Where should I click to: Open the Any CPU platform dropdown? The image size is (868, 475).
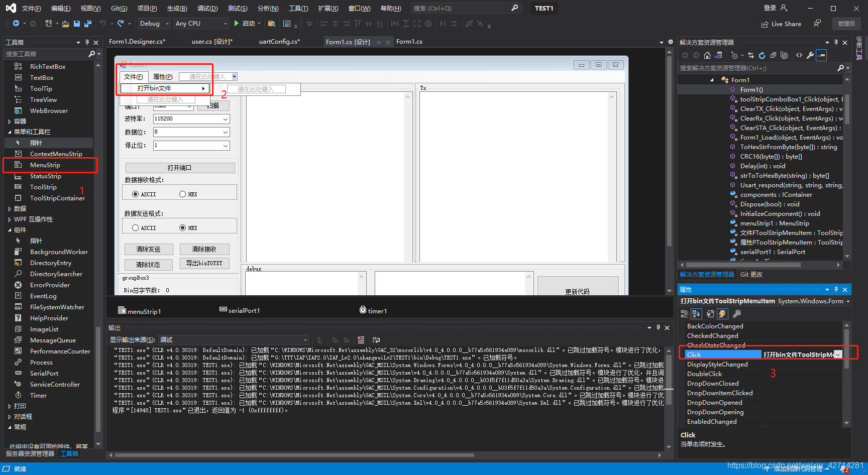click(201, 24)
